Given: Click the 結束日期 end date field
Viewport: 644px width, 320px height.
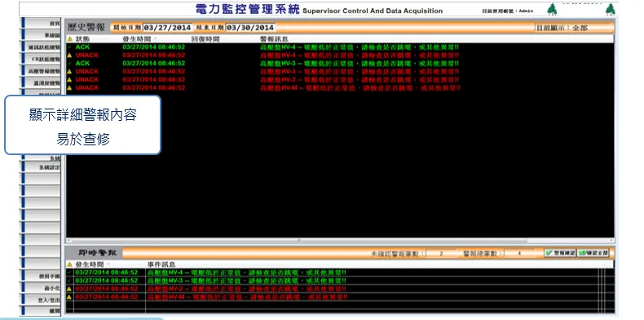Looking at the screenshot, I should pos(250,28).
